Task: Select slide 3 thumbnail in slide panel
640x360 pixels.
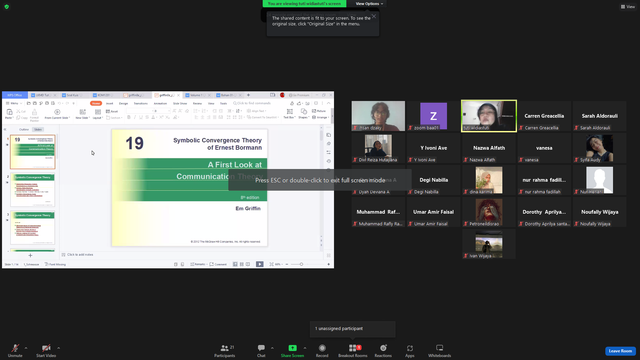Action: coord(33,228)
